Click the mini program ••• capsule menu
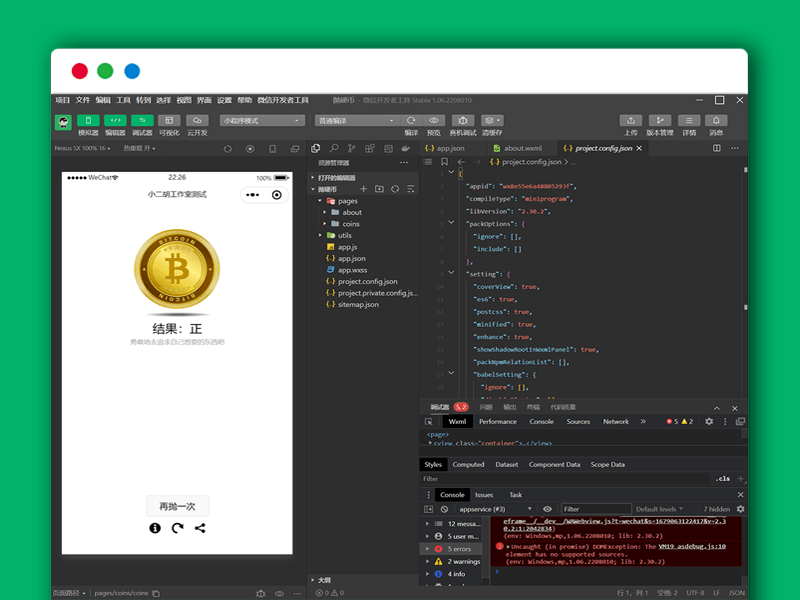800x600 pixels. pos(253,195)
